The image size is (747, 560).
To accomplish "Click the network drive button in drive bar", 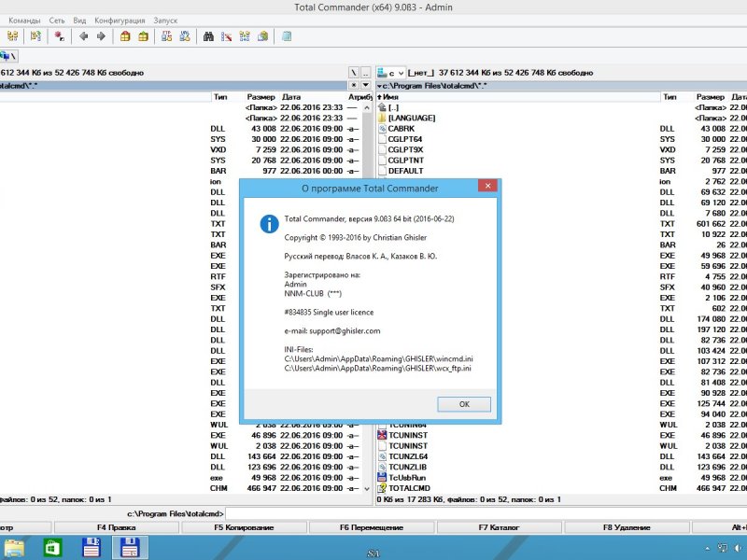I will coord(8,56).
